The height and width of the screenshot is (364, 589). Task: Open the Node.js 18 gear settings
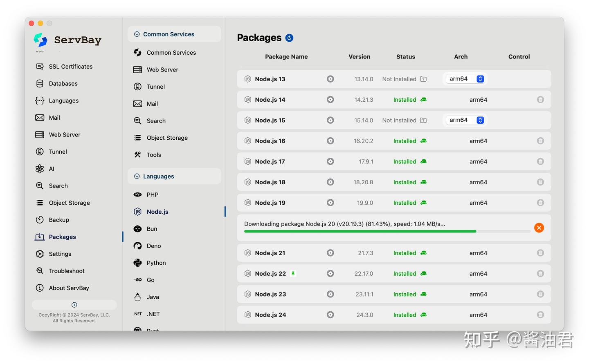[x=330, y=182]
